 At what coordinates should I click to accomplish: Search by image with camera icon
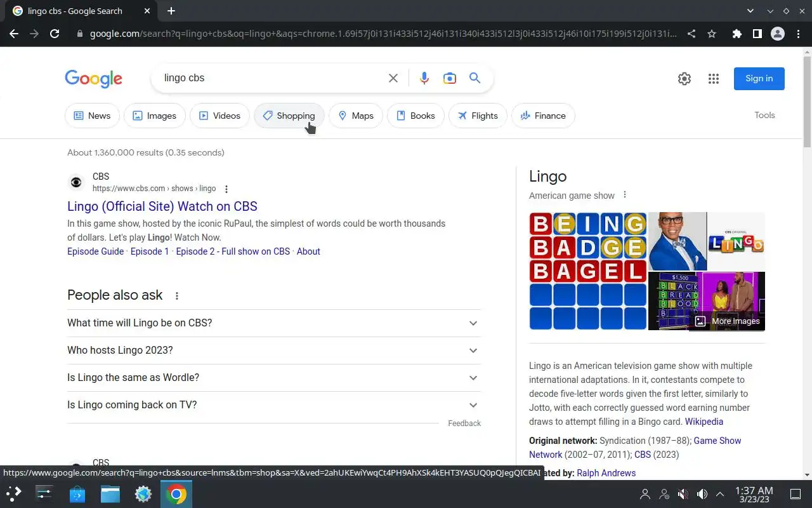tap(450, 78)
